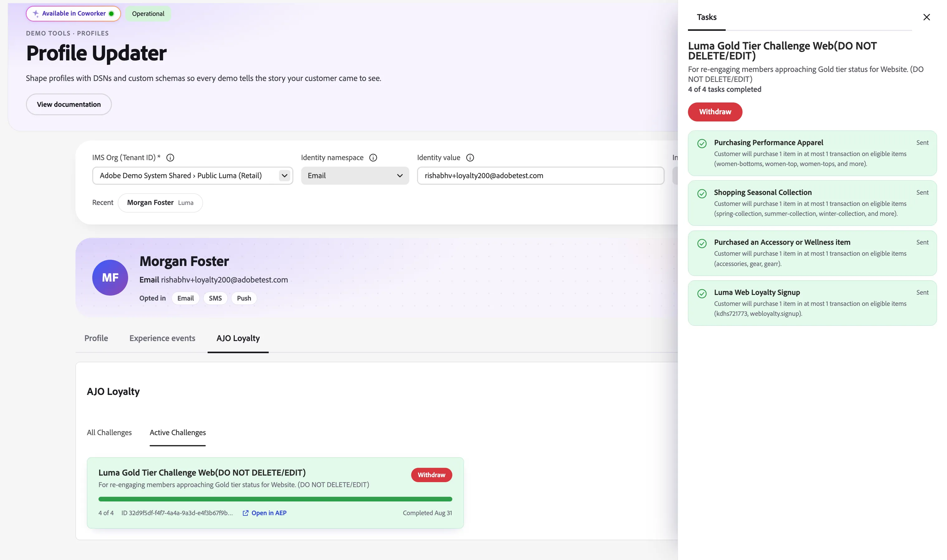Open the Tasks tab in side panel
This screenshot has height=560, width=947.
pyautogui.click(x=706, y=17)
